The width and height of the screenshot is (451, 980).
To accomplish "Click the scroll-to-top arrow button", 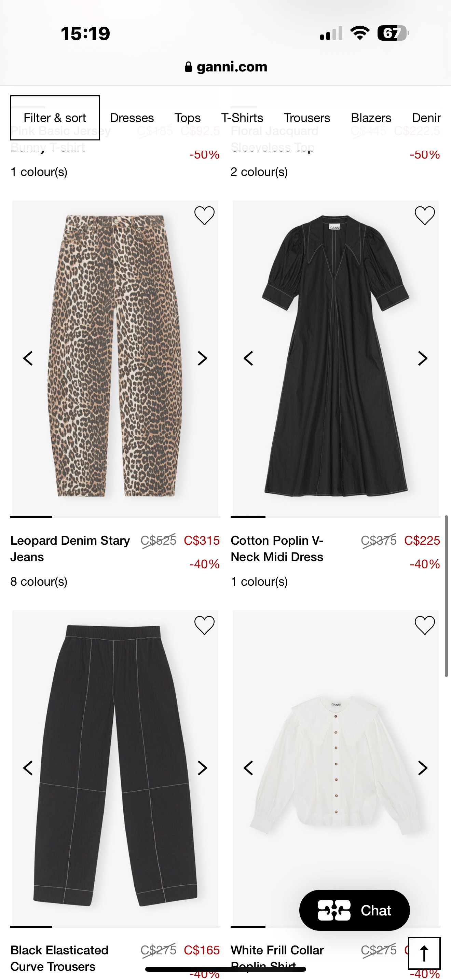I will (424, 953).
